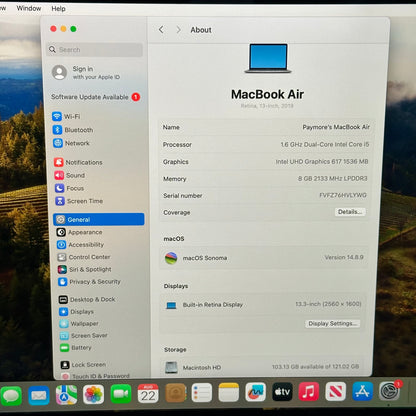Click the Name field Paymore's MacBook Air
Screen dimensions: 416x416
click(x=336, y=127)
